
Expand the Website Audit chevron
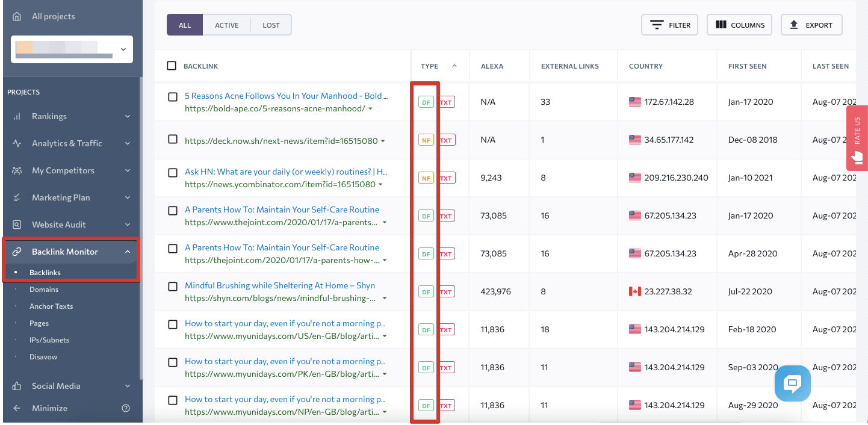[128, 225]
